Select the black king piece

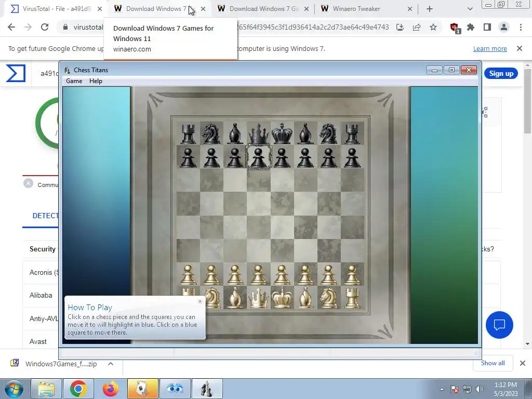pyautogui.click(x=282, y=133)
